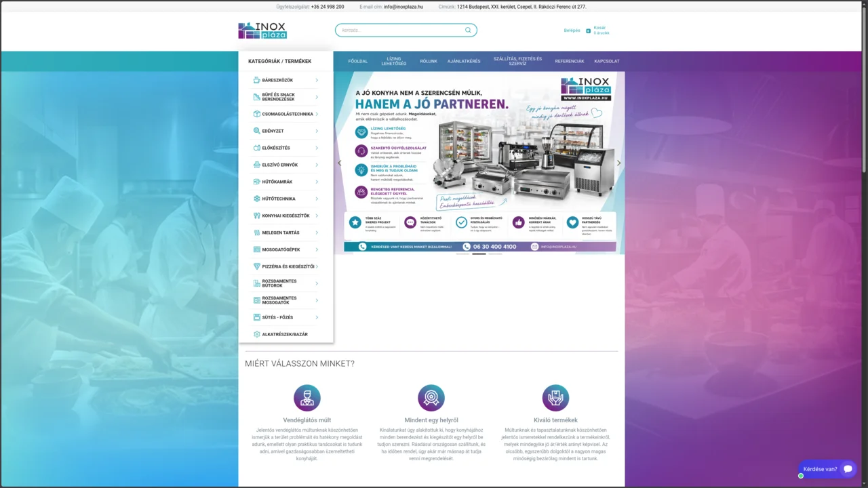Click the Hűtőkamrák category icon
The height and width of the screenshot is (488, 868).
coord(256,182)
